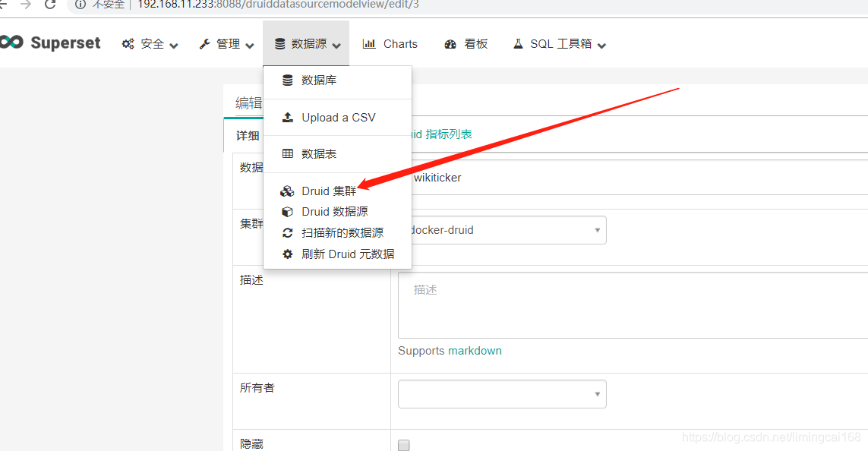Open the 所有者 select dropdown
The width and height of the screenshot is (868, 451).
(502, 394)
